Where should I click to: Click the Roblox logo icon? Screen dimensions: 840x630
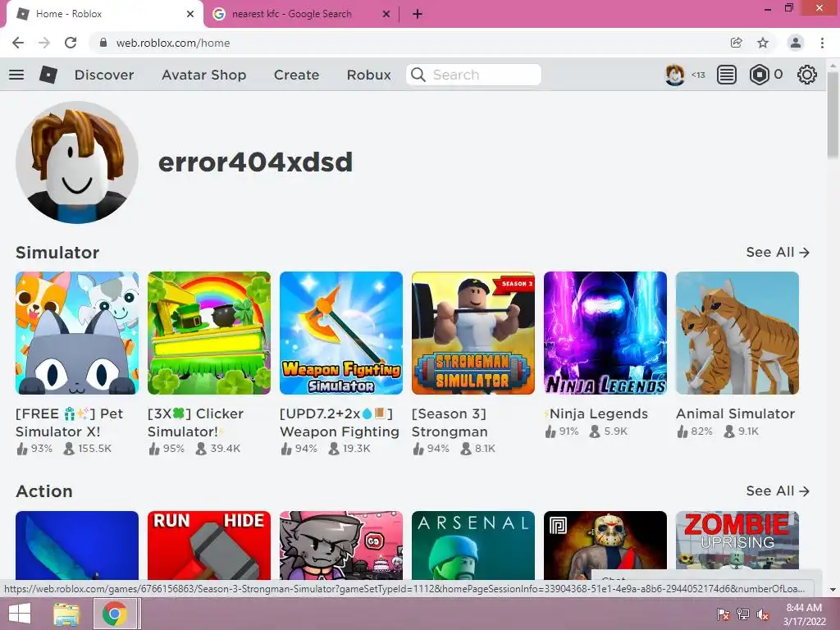[x=48, y=75]
